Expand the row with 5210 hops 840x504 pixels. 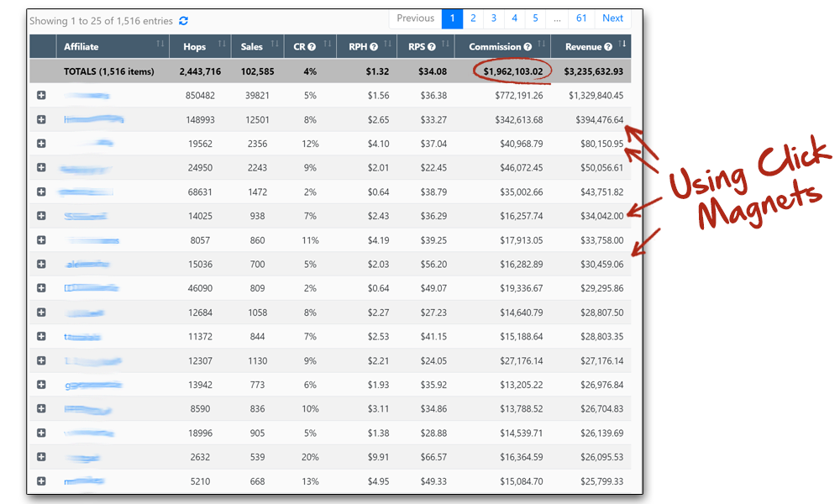[41, 481]
